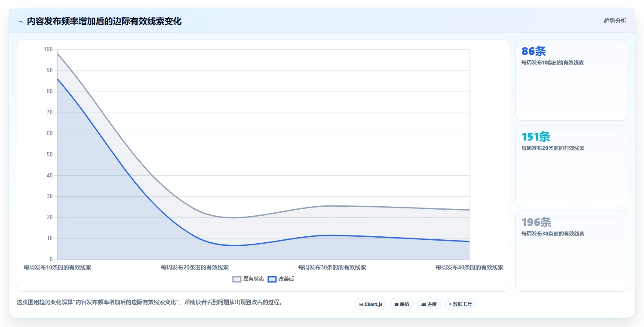
Task: Click the description text below the chart
Action: click(x=150, y=302)
